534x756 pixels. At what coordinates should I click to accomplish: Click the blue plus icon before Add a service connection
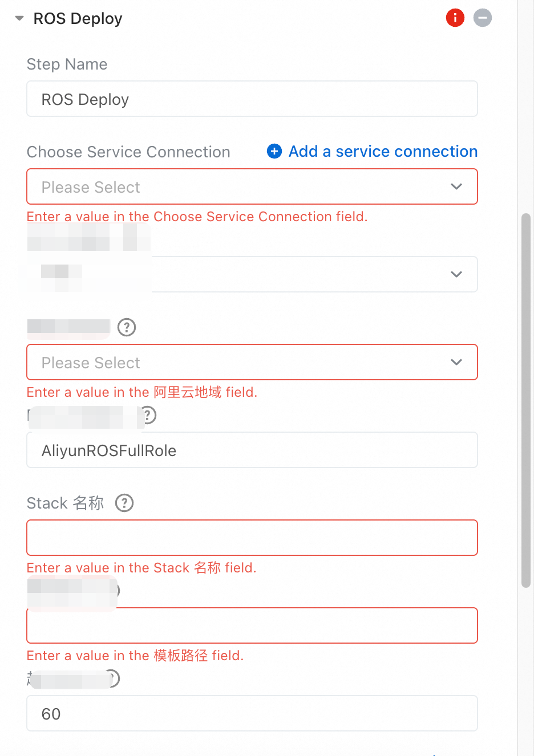tap(274, 151)
